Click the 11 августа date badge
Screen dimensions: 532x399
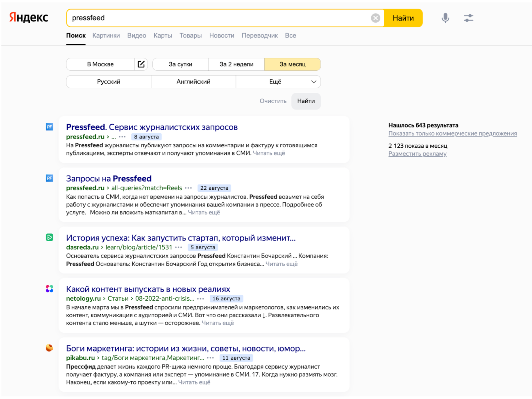tap(236, 358)
